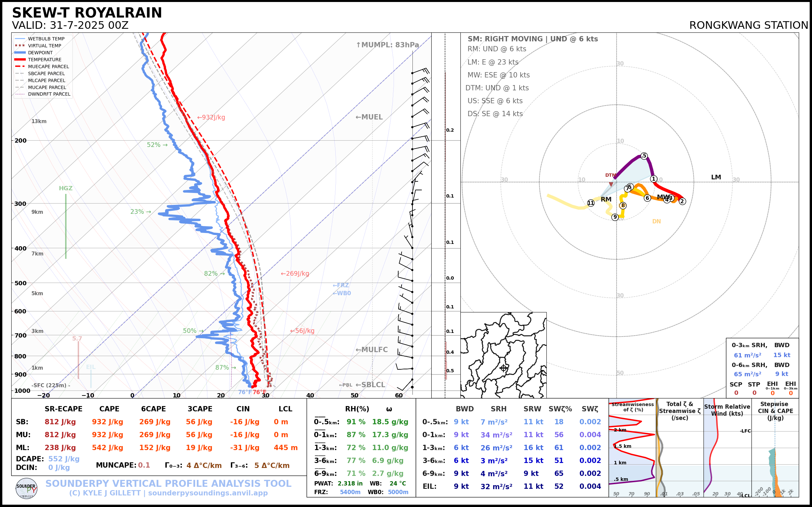This screenshot has width=812, height=507.
Task: Click the DEWPOINT entry in the legend
Action: pos(40,53)
